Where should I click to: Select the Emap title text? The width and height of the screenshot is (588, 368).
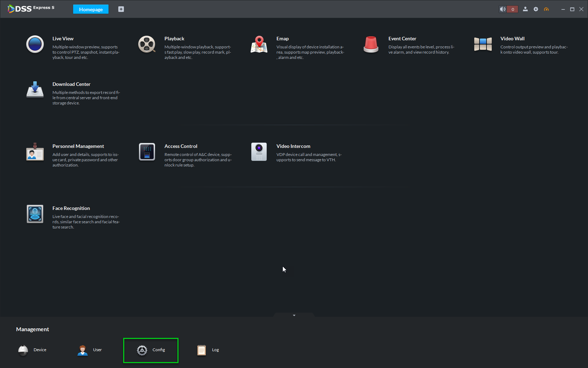(x=282, y=39)
